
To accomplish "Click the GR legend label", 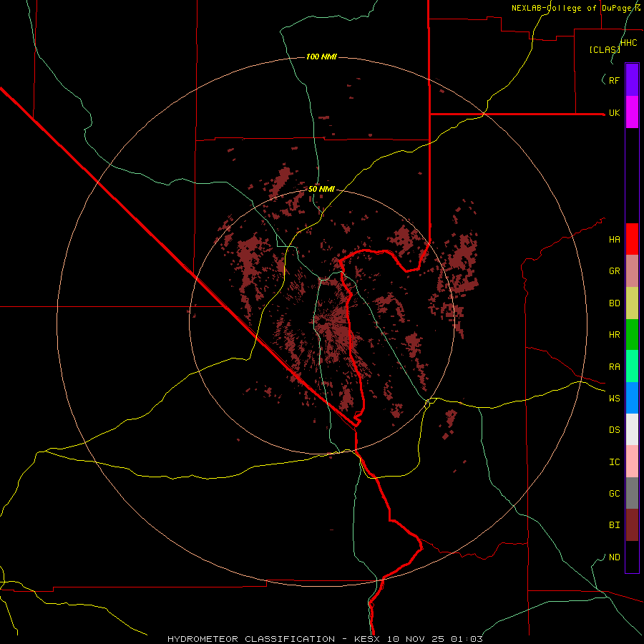I will (x=615, y=271).
